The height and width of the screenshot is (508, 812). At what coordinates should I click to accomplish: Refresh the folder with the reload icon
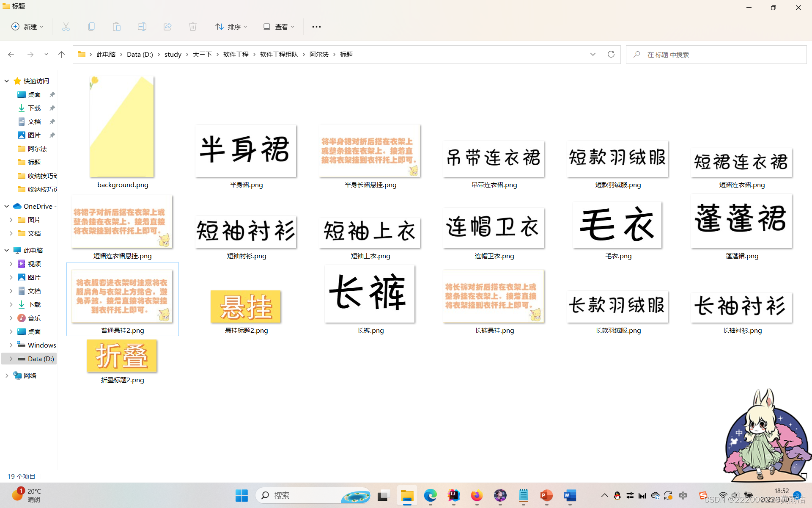coord(611,54)
